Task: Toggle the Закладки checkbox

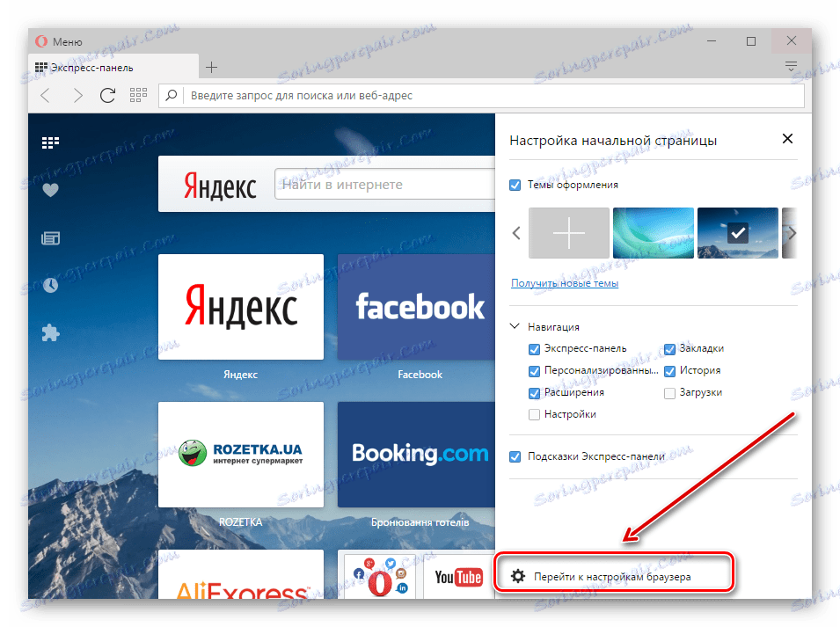Action: [x=669, y=350]
